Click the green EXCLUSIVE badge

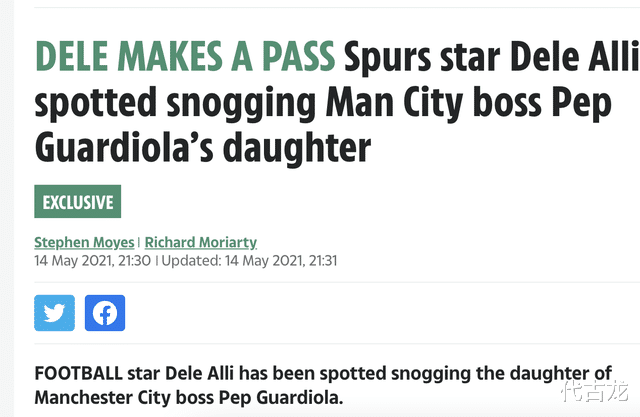(78, 202)
